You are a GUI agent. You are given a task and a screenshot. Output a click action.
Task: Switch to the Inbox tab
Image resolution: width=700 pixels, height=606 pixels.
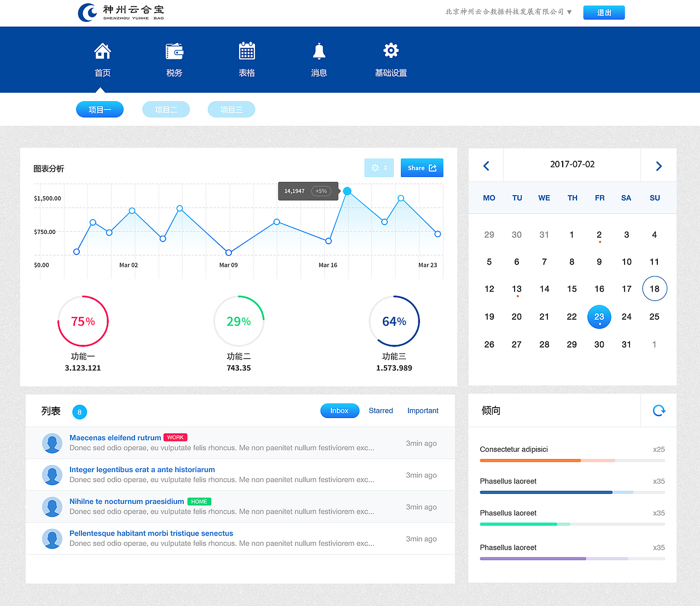(x=340, y=410)
